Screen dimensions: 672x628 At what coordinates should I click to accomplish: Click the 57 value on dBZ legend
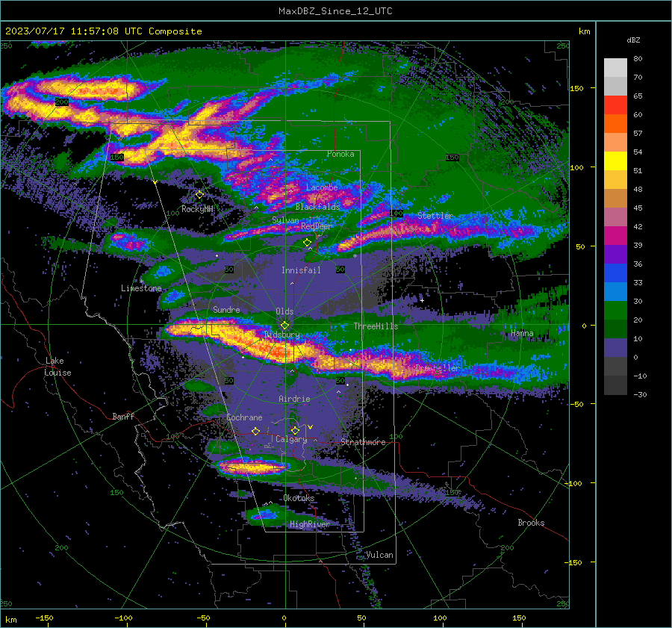[x=638, y=134]
